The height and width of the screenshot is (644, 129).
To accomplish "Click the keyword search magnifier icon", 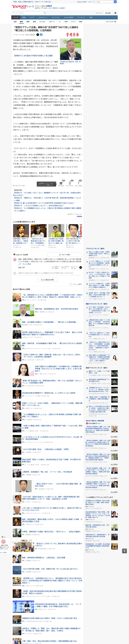I will click(45, 13).
